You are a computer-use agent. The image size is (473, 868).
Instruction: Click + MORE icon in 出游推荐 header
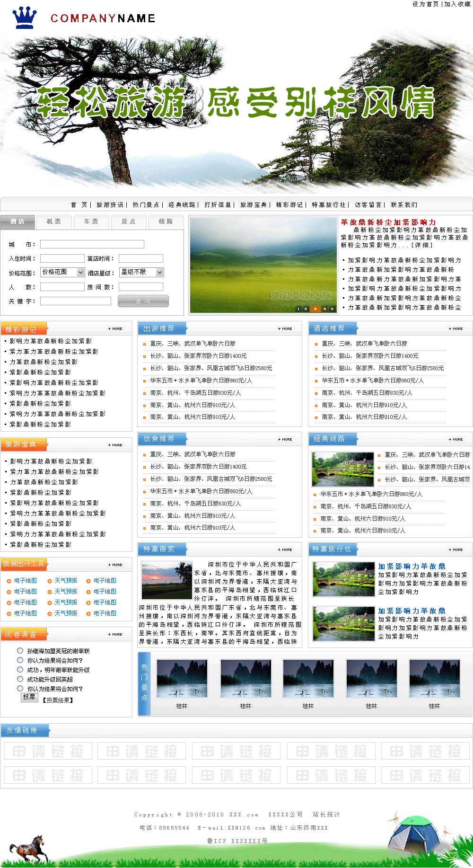[x=285, y=328]
